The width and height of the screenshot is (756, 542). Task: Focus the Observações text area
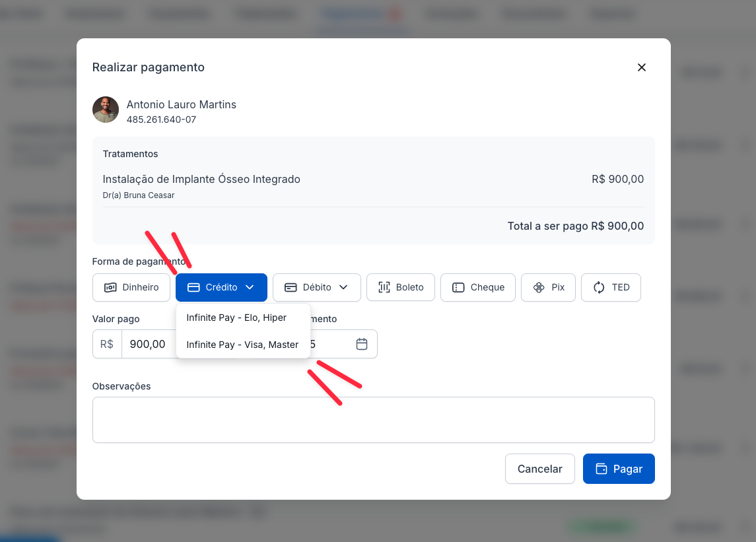click(373, 419)
